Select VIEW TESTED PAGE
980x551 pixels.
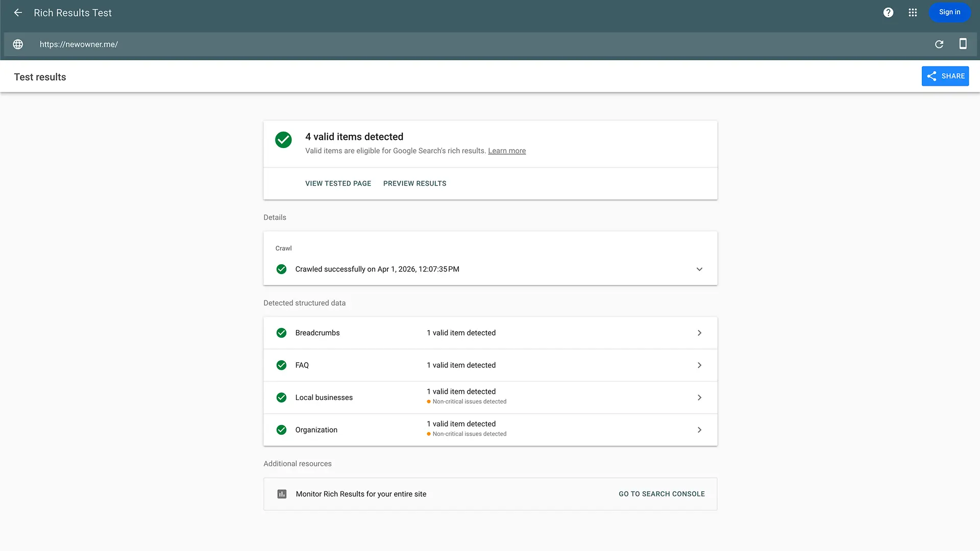[338, 183]
